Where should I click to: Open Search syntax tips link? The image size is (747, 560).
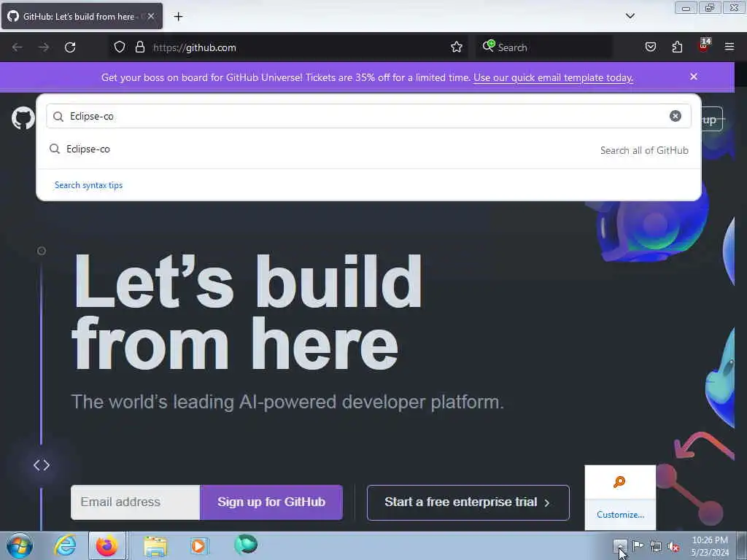[x=88, y=185]
